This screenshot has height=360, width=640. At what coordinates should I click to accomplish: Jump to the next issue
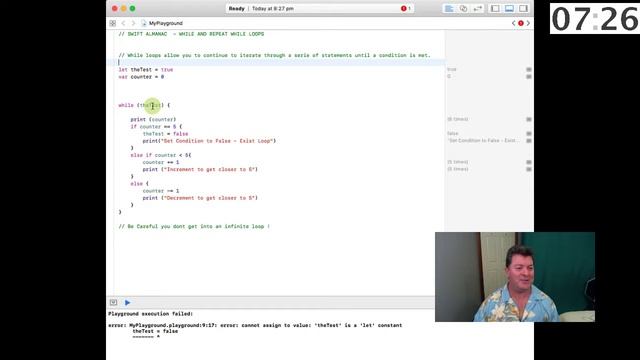[528, 23]
